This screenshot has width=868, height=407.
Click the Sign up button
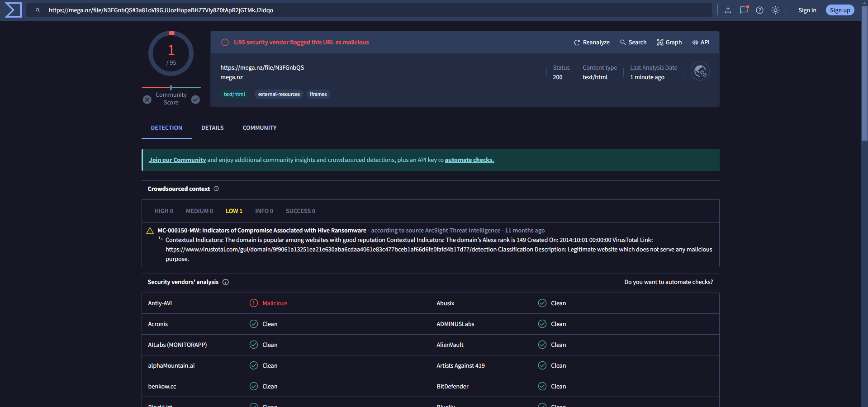pos(840,10)
